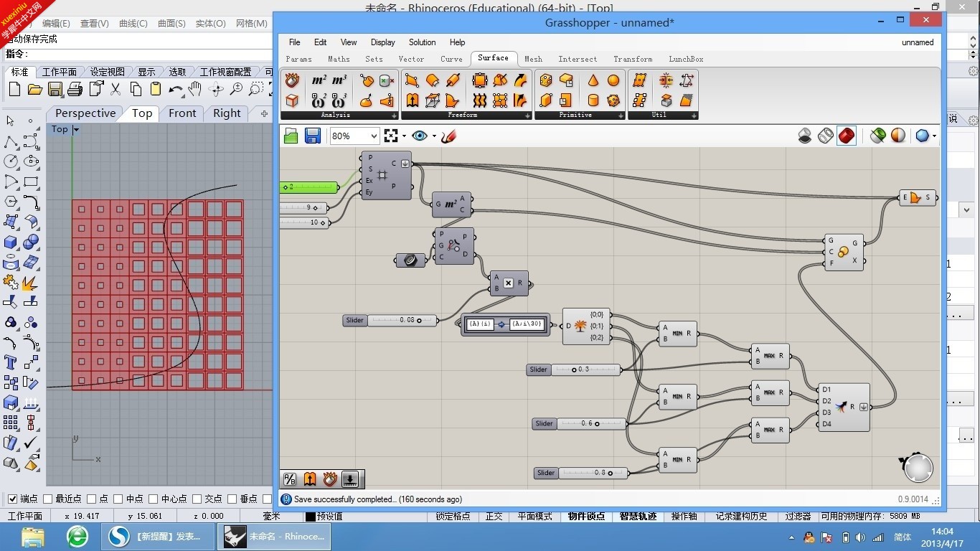980x551 pixels.
Task: Enable 点 osnap checkbox
Action: click(92, 499)
